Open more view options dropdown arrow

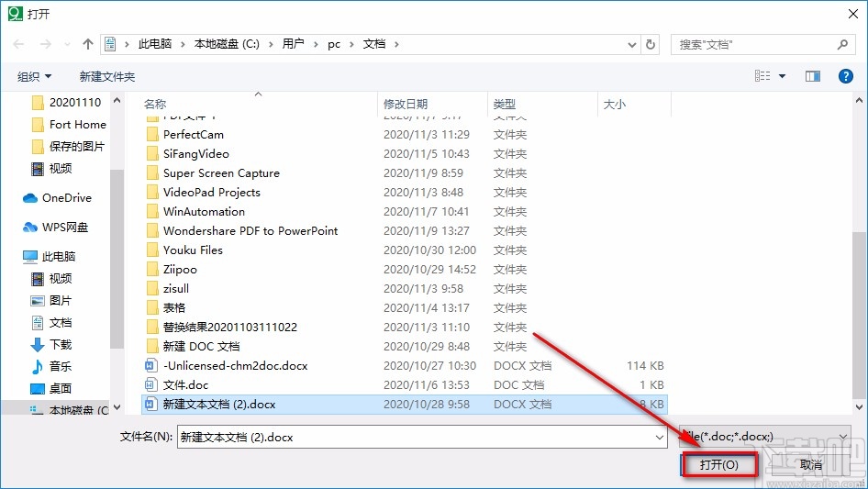coord(782,76)
